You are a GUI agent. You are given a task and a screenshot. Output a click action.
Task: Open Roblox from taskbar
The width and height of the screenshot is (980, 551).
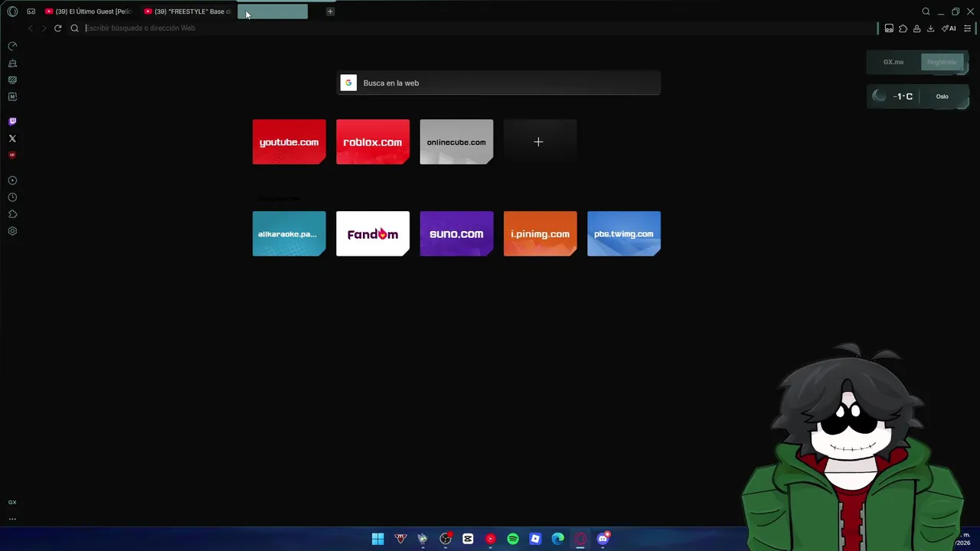tap(535, 539)
